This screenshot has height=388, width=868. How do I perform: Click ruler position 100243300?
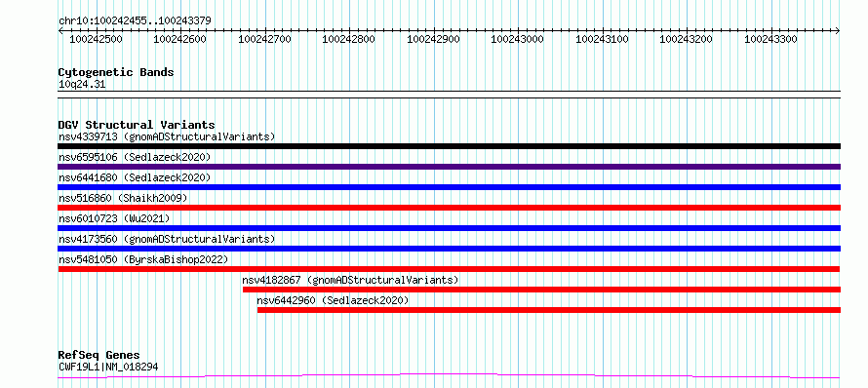coord(771,39)
